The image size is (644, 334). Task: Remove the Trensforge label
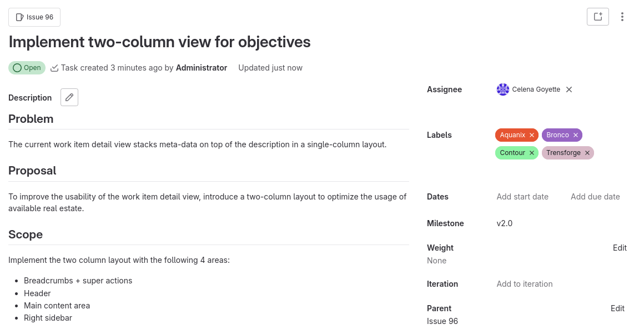tap(587, 152)
